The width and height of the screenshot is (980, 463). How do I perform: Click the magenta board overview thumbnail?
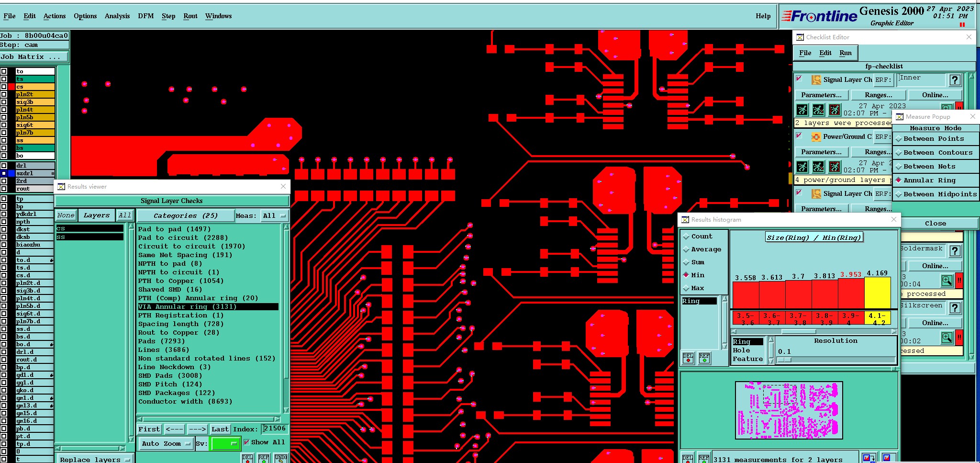coord(789,410)
